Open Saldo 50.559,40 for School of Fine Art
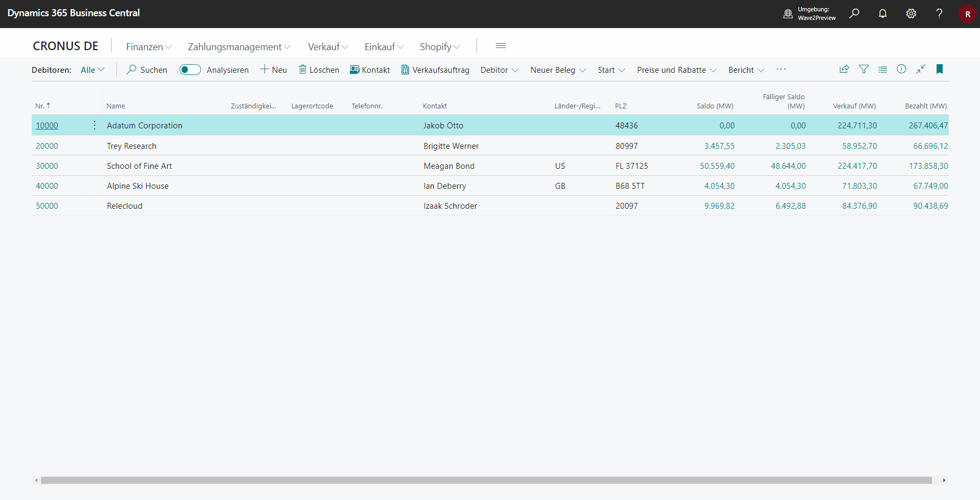The width and height of the screenshot is (980, 500). 717,166
